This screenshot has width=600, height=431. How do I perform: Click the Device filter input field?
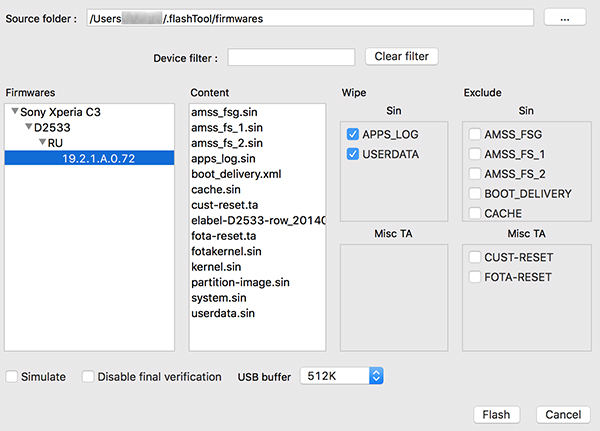[x=291, y=57]
